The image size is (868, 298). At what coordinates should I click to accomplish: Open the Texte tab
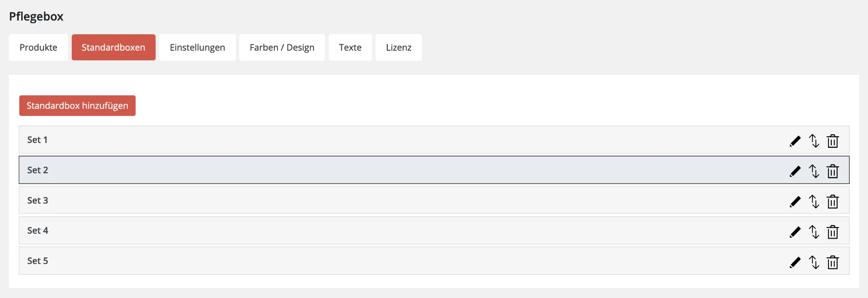coord(350,47)
